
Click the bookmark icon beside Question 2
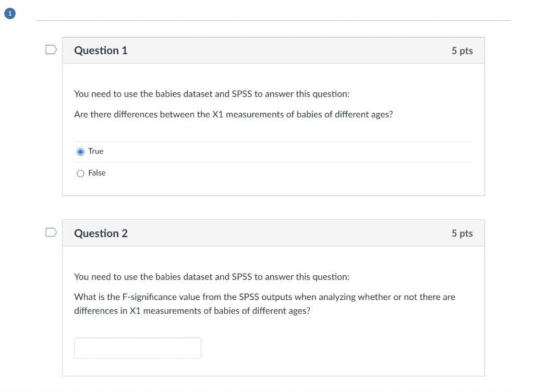(x=51, y=231)
